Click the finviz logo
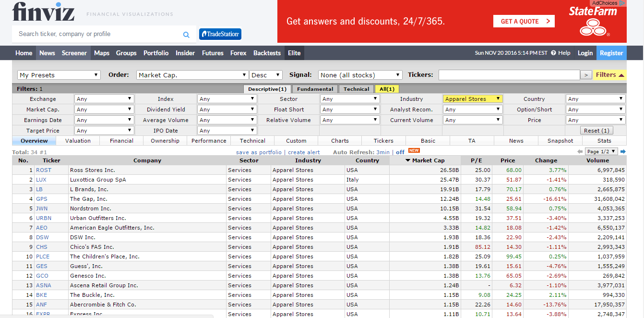Image resolution: width=644 pixels, height=318 pixels. click(x=43, y=12)
